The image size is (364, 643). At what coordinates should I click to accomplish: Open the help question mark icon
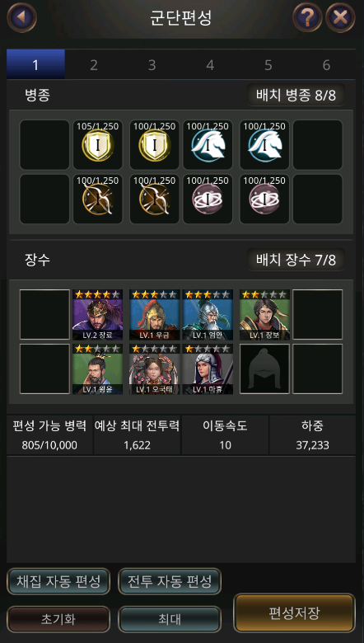(307, 17)
